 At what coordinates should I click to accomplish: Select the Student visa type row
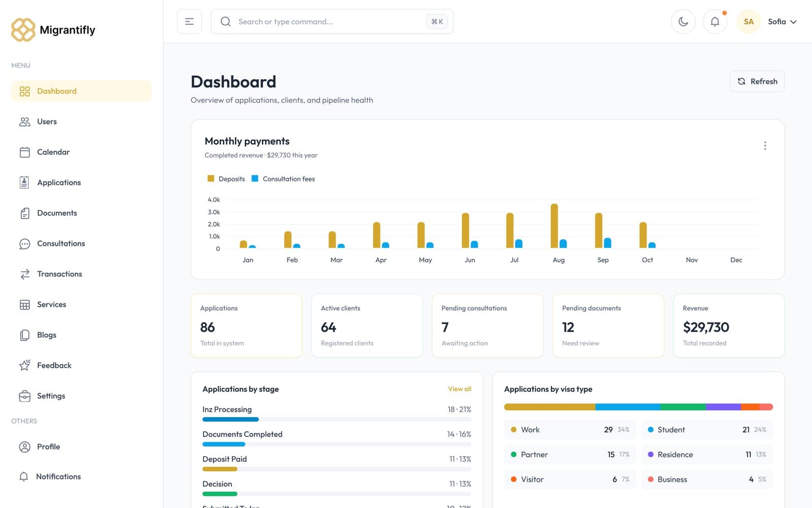tap(707, 430)
